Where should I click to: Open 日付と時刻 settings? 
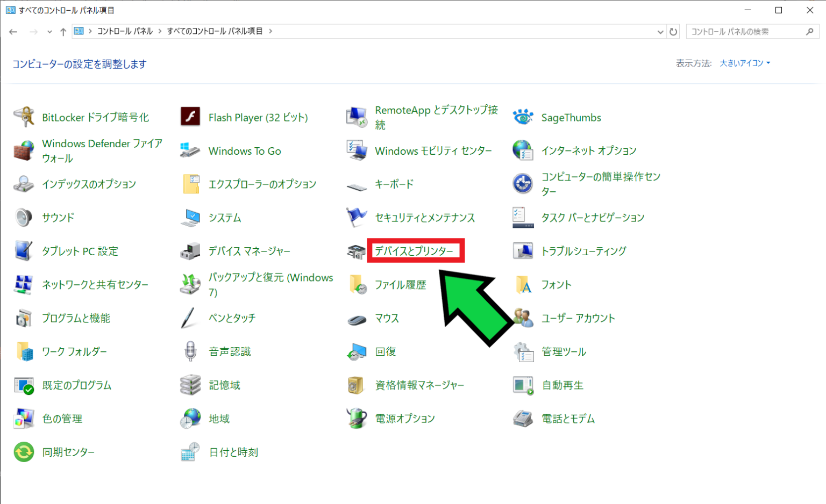(235, 452)
